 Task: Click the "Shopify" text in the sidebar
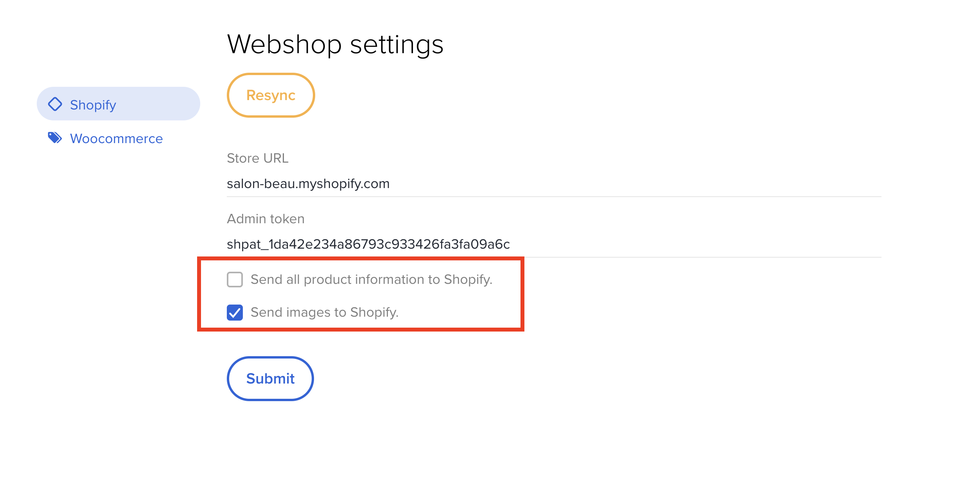(x=93, y=105)
